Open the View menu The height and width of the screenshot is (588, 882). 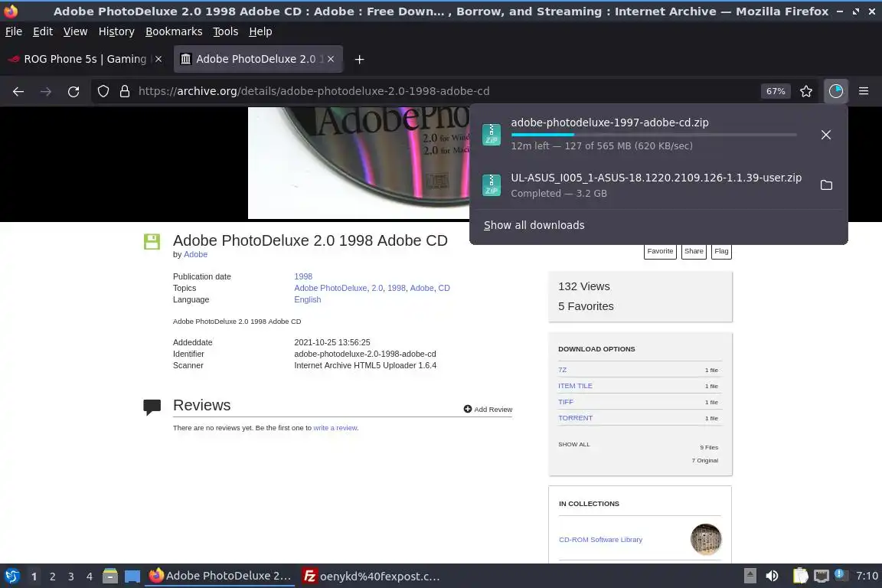pyautogui.click(x=75, y=31)
